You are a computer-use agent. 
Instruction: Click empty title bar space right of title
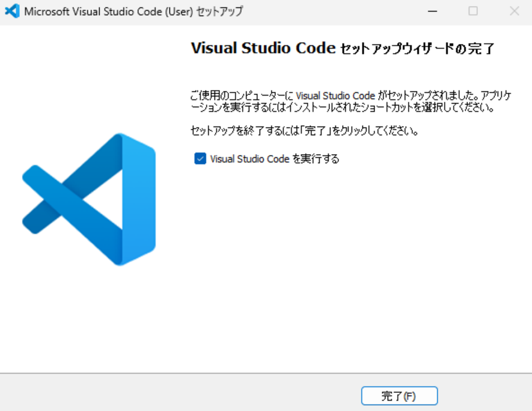click(x=331, y=11)
